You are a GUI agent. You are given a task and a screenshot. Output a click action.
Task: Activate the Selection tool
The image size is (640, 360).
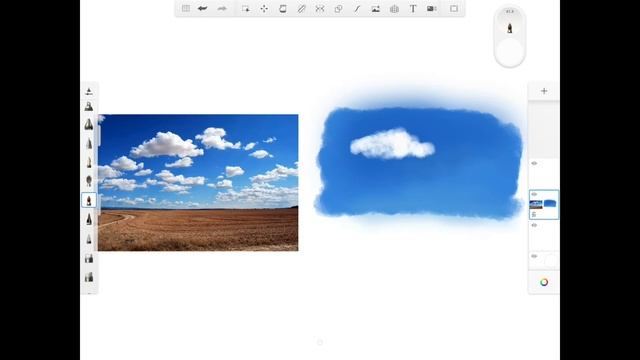coord(245,9)
